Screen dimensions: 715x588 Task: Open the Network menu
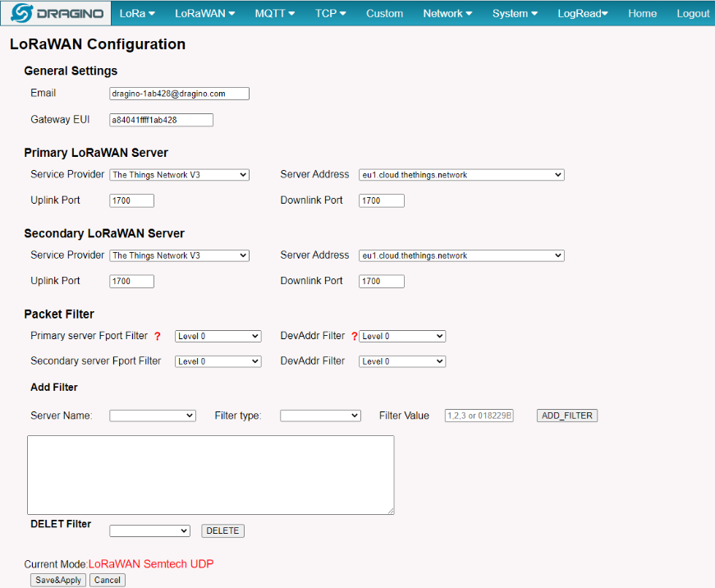click(x=447, y=14)
